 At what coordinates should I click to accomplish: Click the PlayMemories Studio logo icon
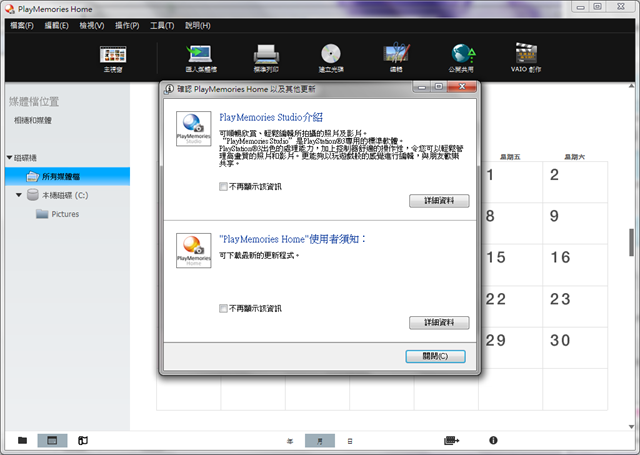[193, 129]
